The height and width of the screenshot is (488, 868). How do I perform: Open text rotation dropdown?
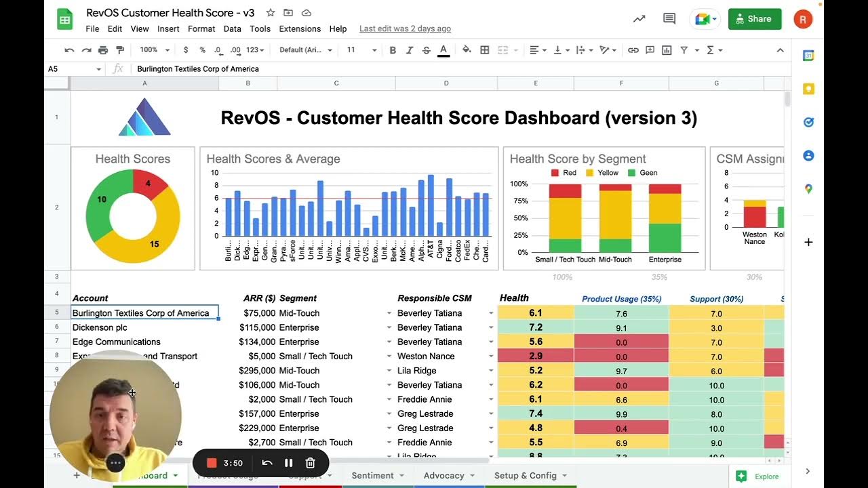click(608, 50)
